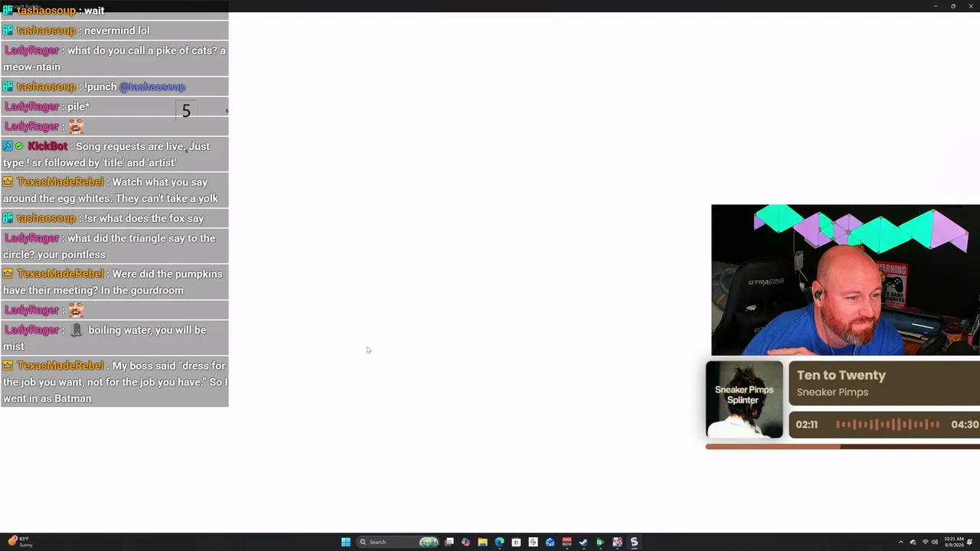Image resolution: width=980 pixels, height=551 pixels.
Task: Click TexasMadeRebel's badge on the pumpkins message
Action: (8, 274)
